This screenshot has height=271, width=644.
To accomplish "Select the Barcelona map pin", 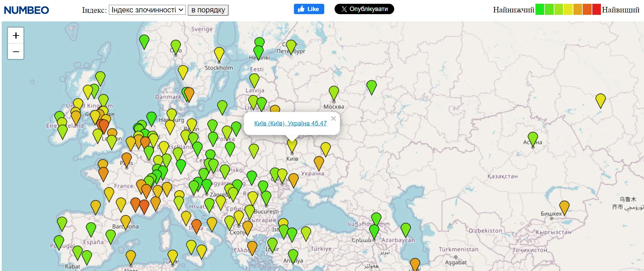I will tap(125, 221).
